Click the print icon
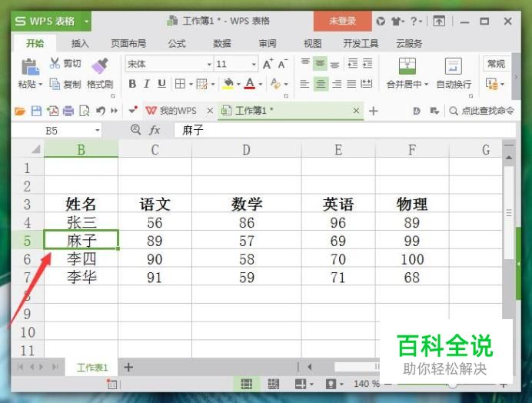The width and height of the screenshot is (532, 403). [x=68, y=111]
